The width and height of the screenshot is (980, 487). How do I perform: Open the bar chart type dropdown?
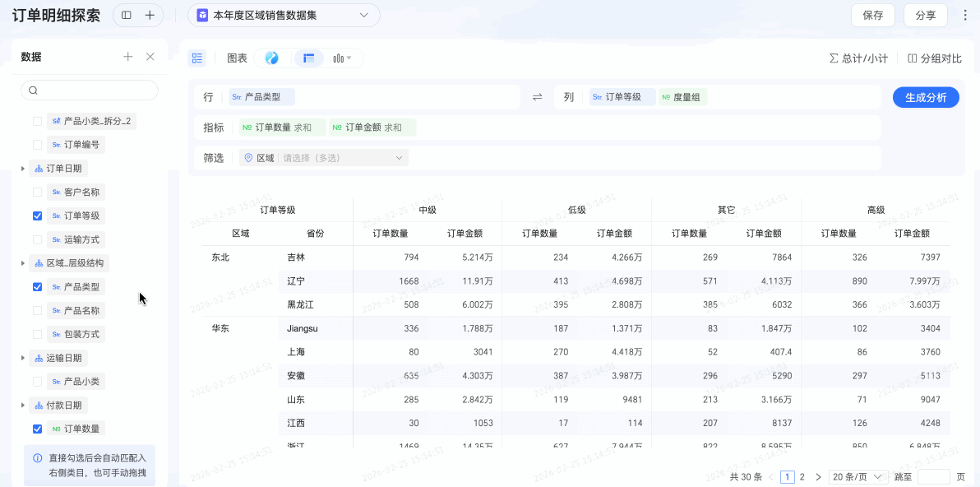point(343,58)
